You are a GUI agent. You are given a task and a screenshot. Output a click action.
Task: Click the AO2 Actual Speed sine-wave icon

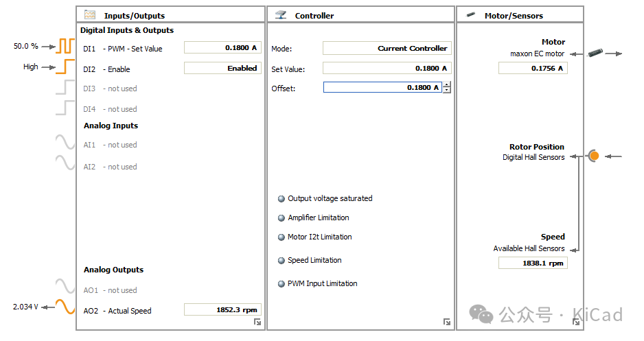pos(65,307)
